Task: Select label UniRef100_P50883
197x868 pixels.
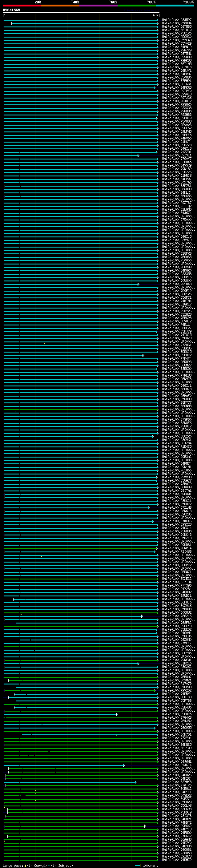Action: click(177, 122)
